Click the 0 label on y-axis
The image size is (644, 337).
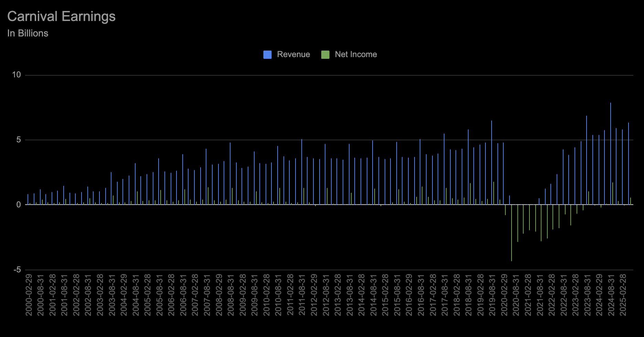pyautogui.click(x=19, y=205)
